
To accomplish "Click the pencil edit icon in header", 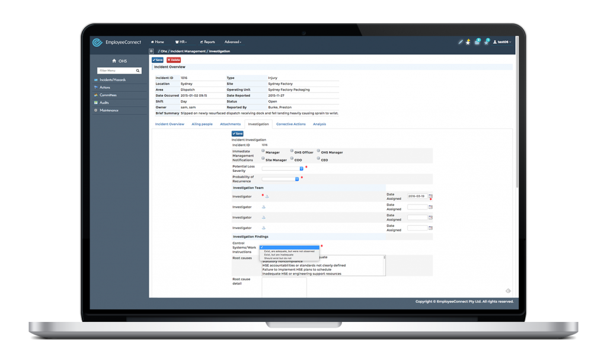I will click(461, 42).
